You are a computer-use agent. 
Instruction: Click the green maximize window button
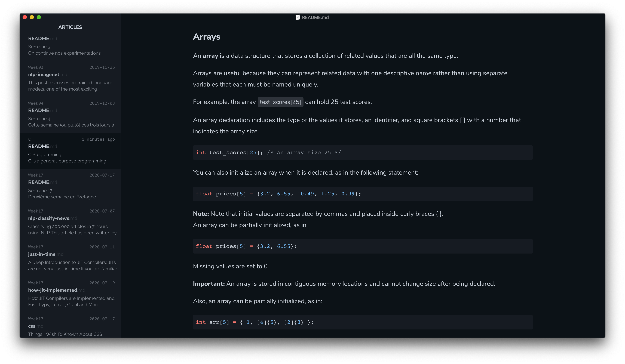39,17
